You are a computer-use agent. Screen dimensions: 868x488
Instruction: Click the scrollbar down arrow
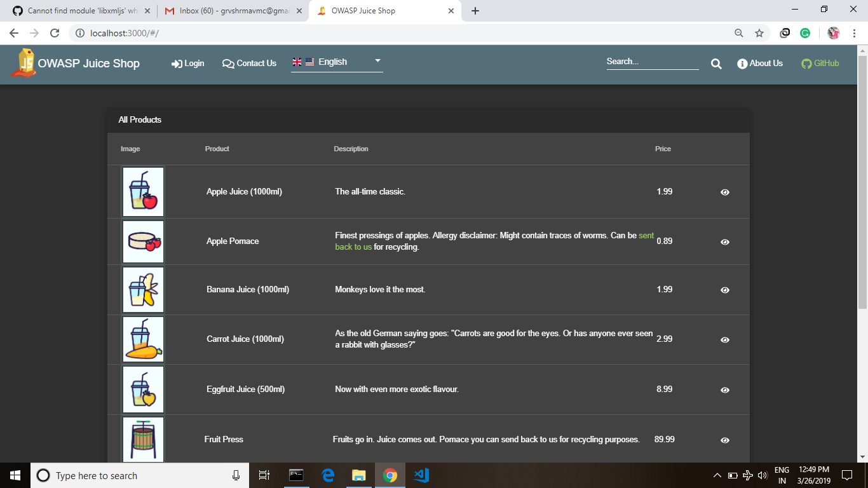[x=863, y=457]
